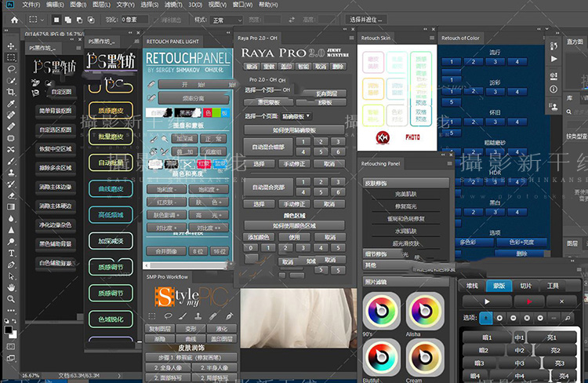Select the Eyedropper tool

tap(11, 104)
